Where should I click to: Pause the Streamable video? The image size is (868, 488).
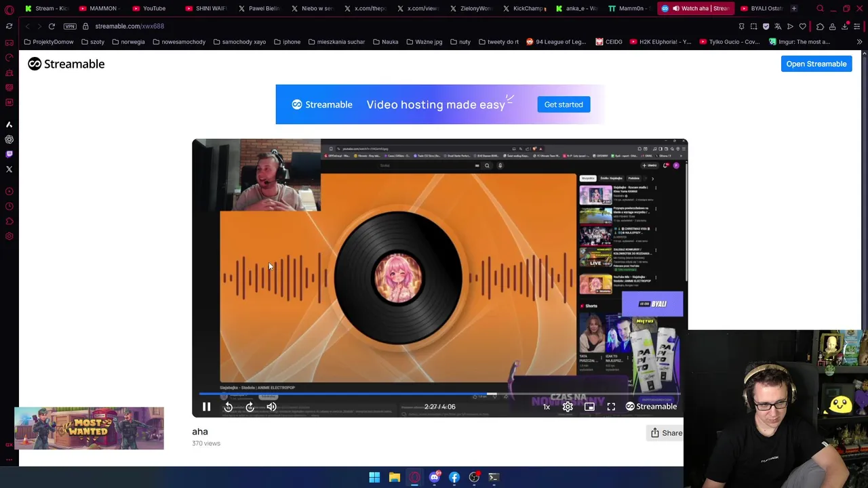207,407
